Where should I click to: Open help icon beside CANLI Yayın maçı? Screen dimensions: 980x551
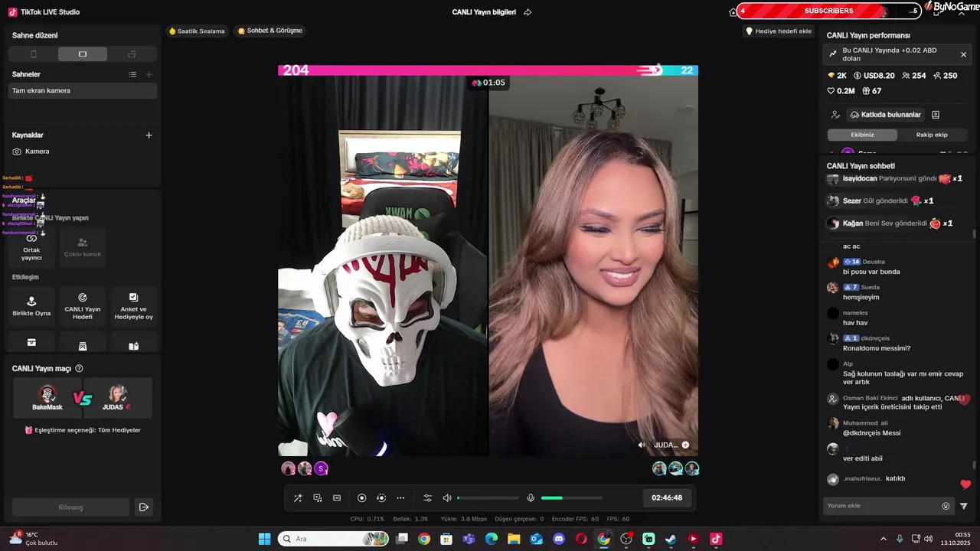[x=79, y=369]
